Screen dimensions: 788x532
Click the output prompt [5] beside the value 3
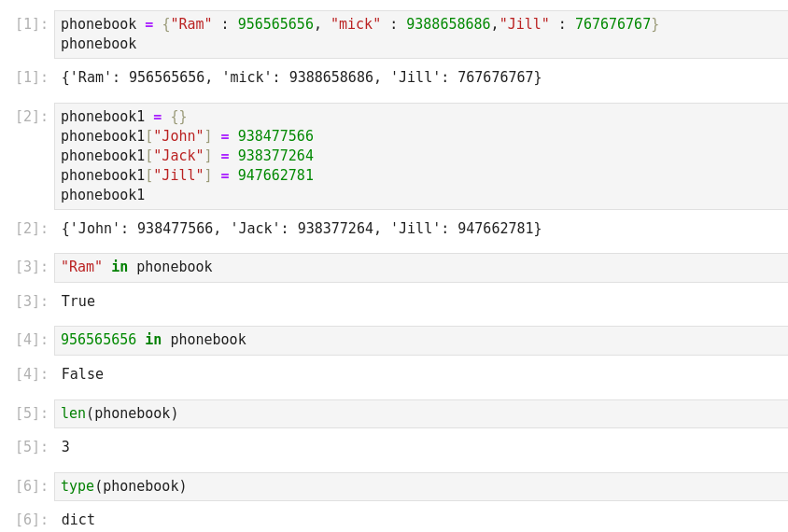click(31, 447)
